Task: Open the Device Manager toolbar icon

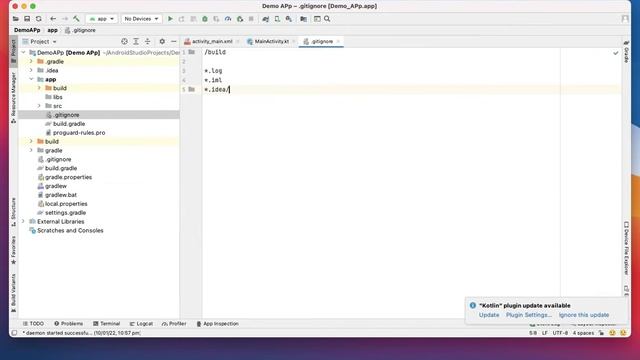Action: [x=277, y=19]
